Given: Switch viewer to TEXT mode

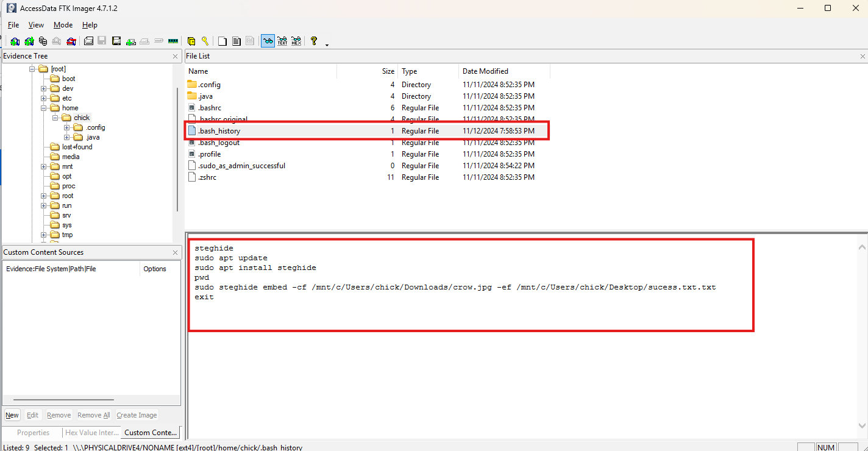Looking at the screenshot, I should pyautogui.click(x=282, y=41).
